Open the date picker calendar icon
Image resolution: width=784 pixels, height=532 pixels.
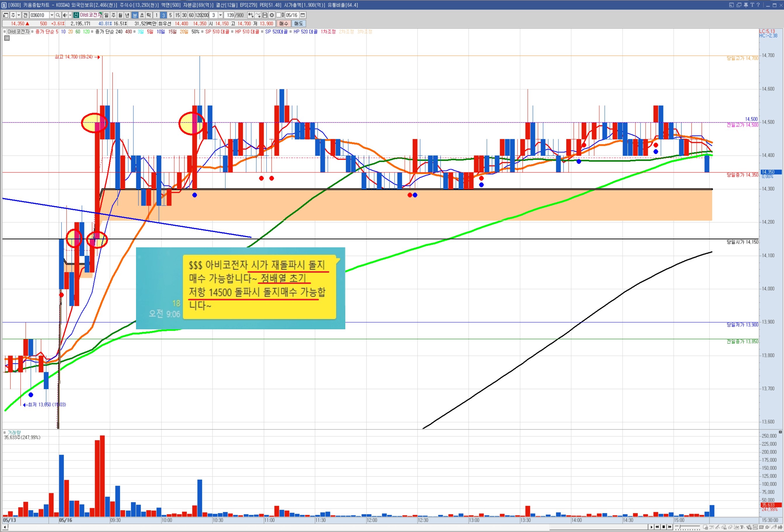[x=303, y=15]
